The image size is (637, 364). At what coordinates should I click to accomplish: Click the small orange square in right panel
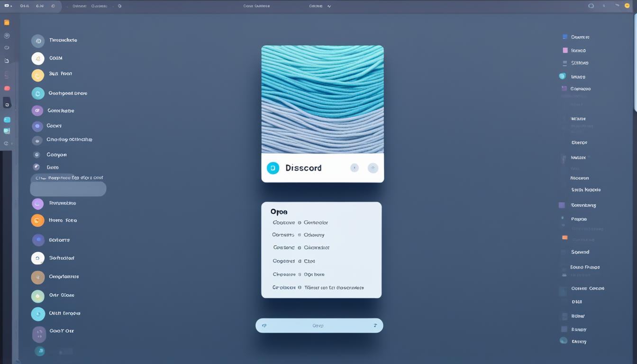564,237
